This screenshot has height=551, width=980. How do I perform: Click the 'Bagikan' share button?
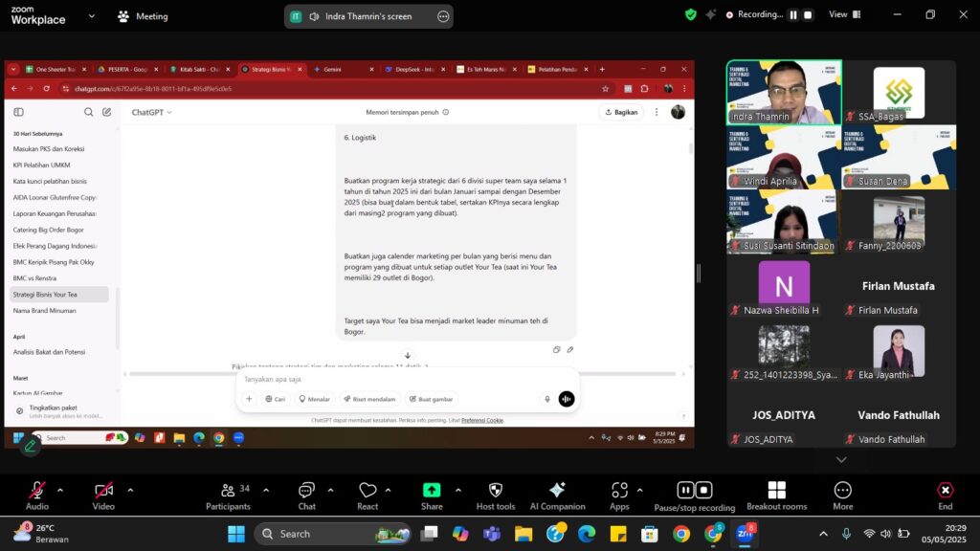tap(620, 112)
